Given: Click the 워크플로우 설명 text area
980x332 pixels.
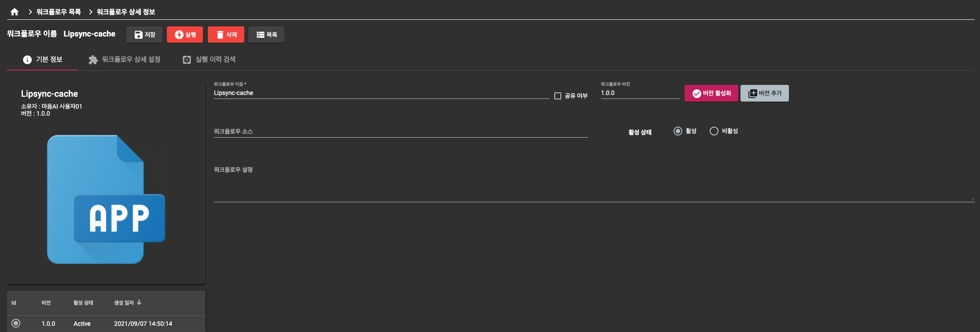Looking at the screenshot, I should pos(594,185).
